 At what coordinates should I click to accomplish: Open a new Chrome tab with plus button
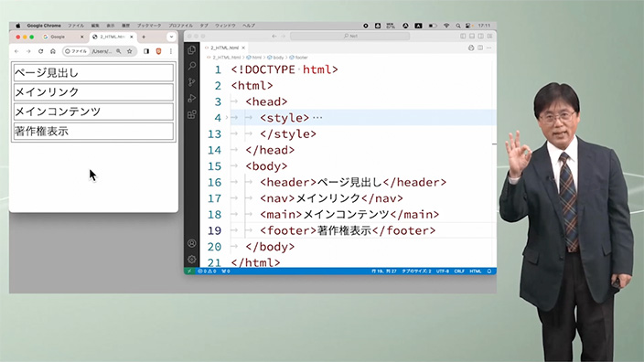144,37
